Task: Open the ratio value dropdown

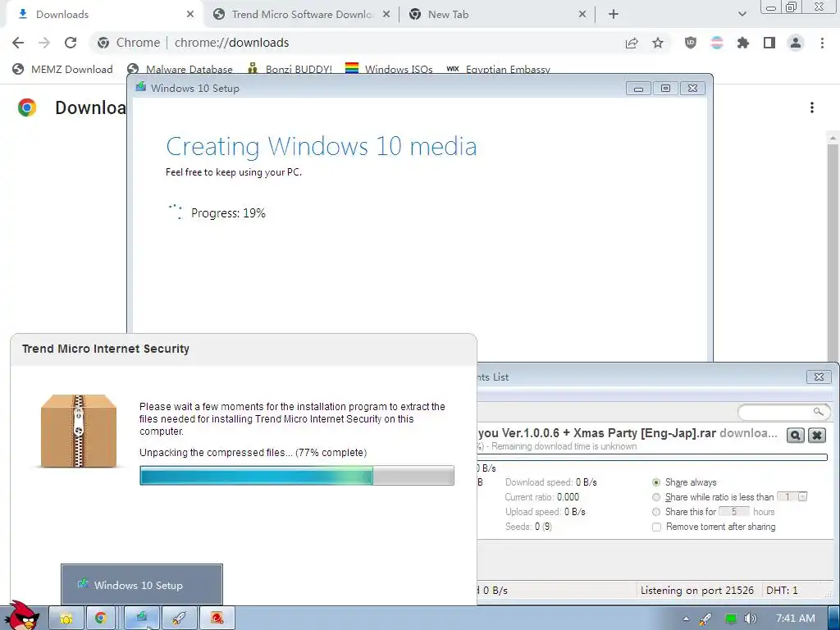Action: click(x=802, y=496)
